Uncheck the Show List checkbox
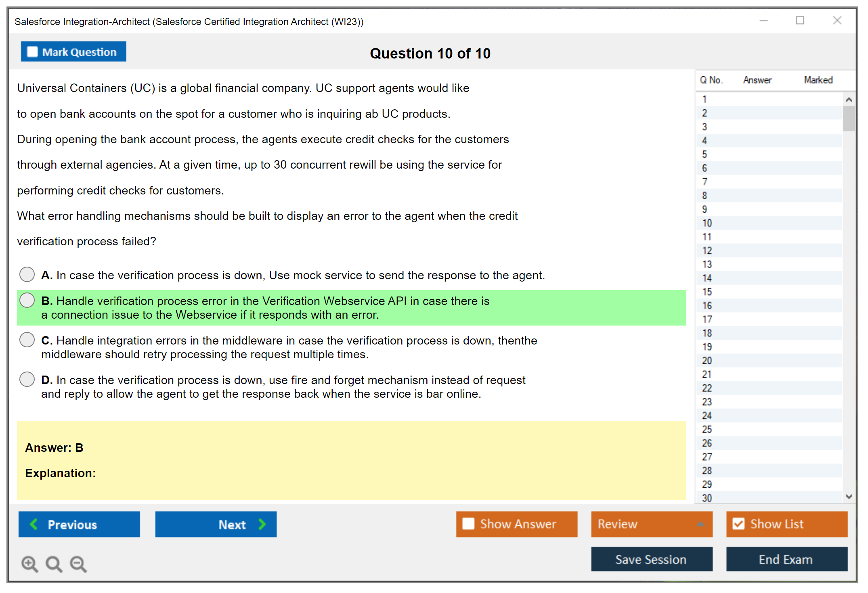 point(738,524)
